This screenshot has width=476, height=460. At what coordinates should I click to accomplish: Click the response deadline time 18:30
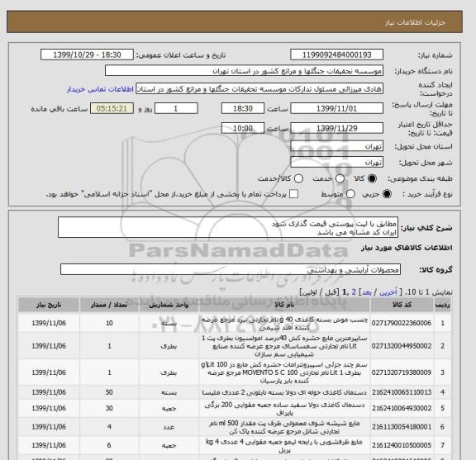pyautogui.click(x=243, y=108)
